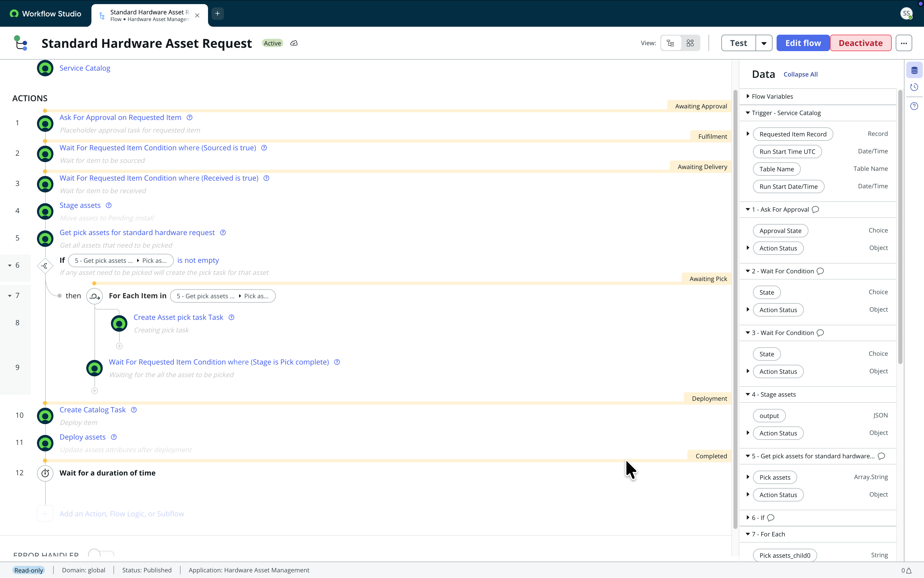This screenshot has height=578, width=924.
Task: Open the Stage assets action
Action: point(80,205)
